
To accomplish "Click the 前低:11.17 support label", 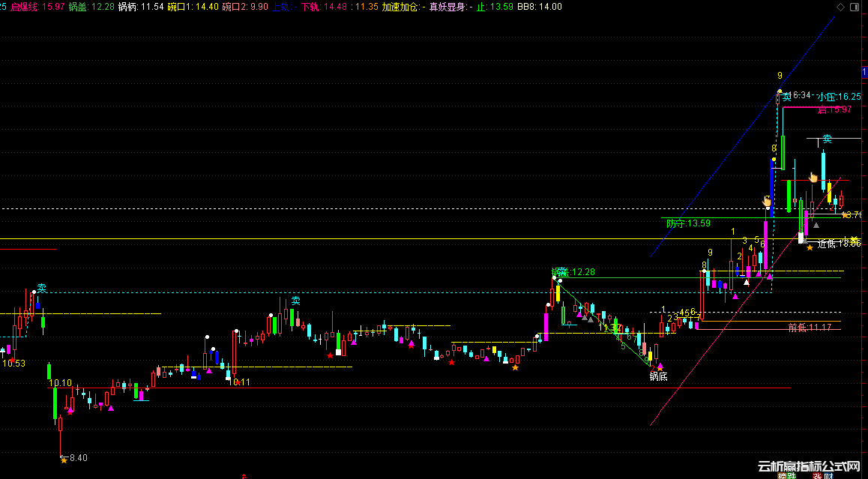I will [x=810, y=328].
